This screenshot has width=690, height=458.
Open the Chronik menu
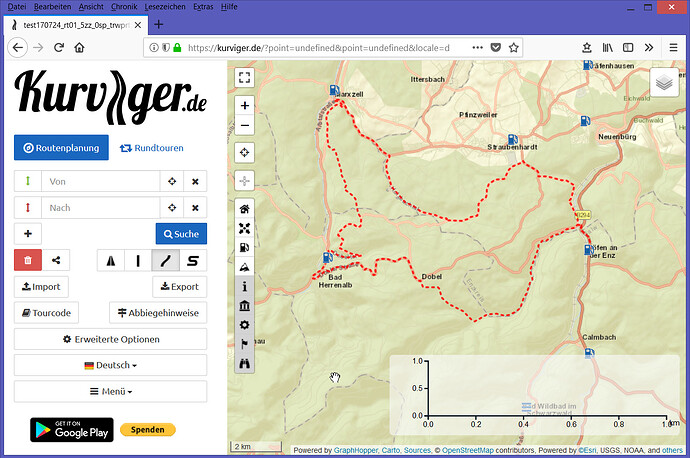point(124,7)
